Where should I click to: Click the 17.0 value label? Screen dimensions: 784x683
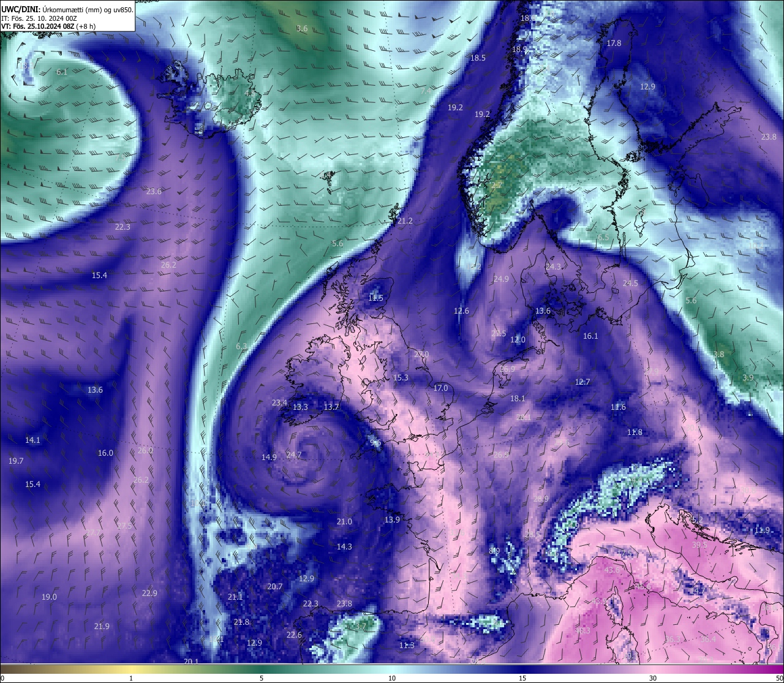[441, 388]
